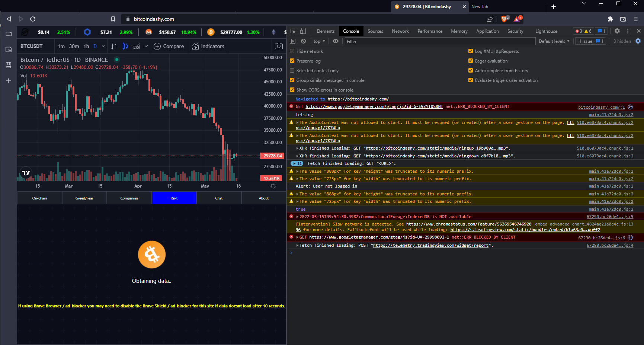Screen dimensions: 644x345
Task: Select the bar chart style icon
Action: coord(114,46)
